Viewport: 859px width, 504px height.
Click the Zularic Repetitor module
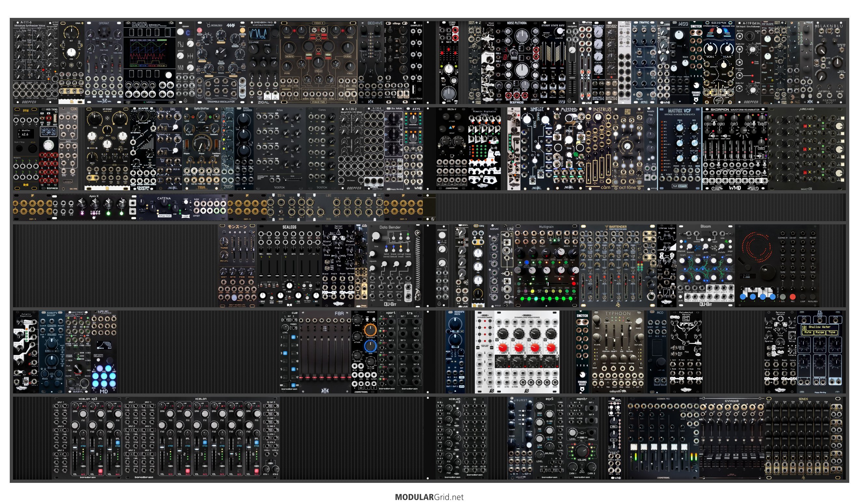[x=26, y=352]
